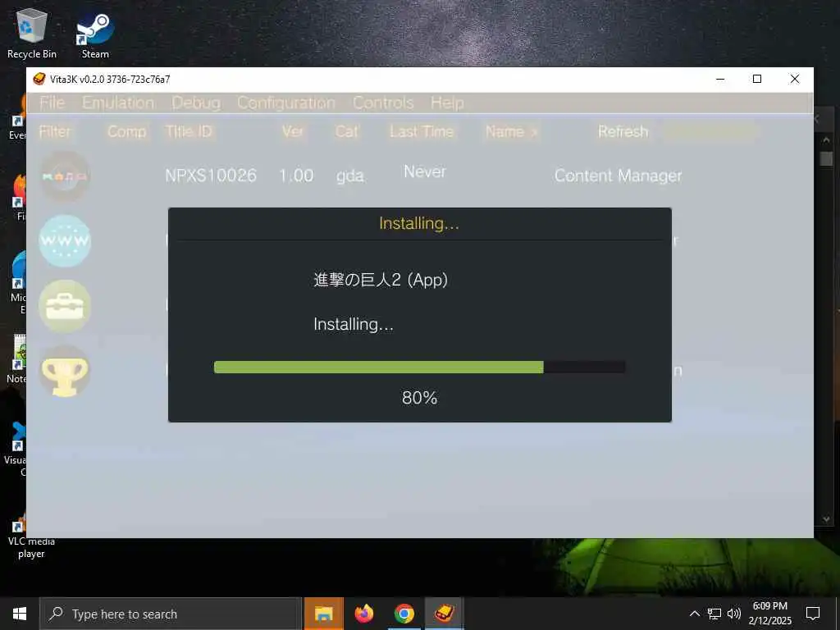Open the Settings toolbox icon
The image size is (840, 630).
click(65, 306)
